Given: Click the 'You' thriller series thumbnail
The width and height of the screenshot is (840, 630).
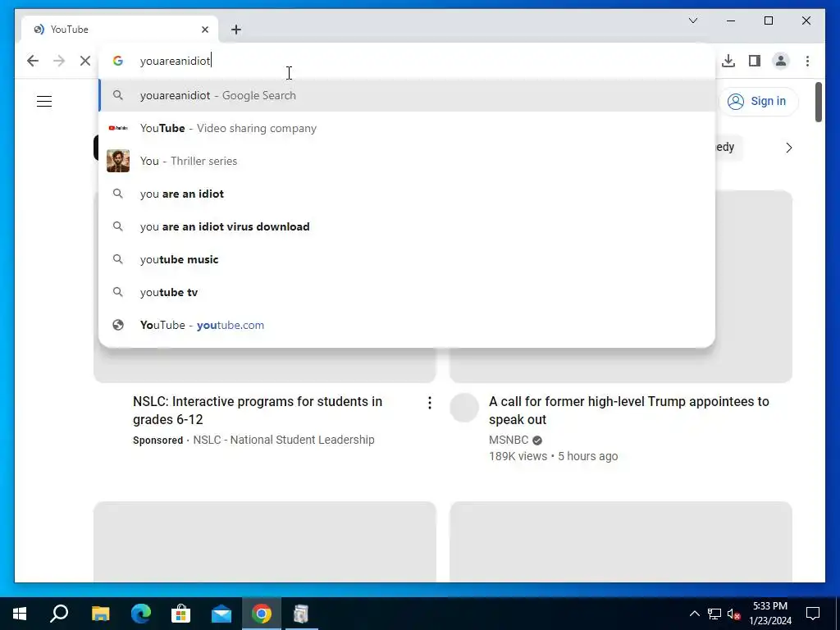Looking at the screenshot, I should 118,161.
